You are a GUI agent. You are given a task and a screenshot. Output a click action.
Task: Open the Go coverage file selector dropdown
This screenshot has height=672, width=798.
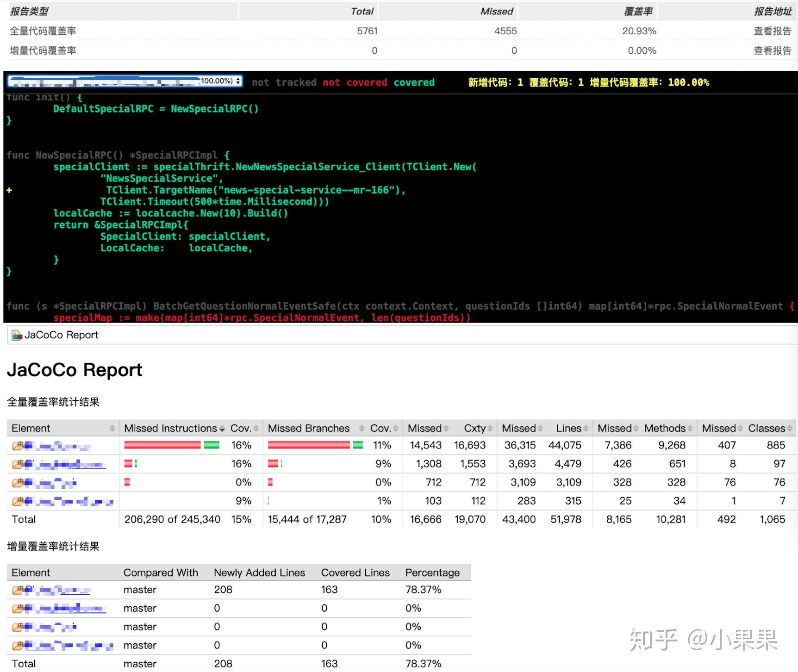click(125, 81)
